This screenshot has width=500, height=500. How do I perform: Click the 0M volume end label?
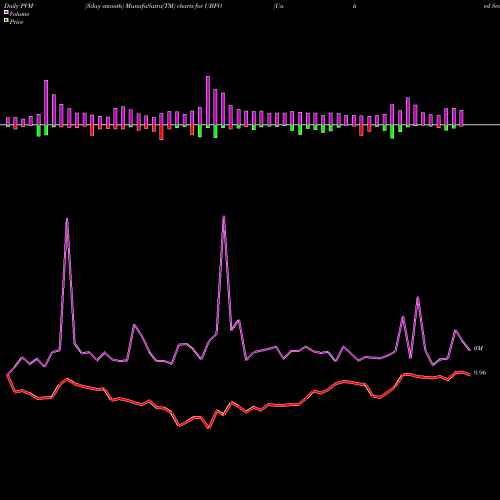point(478,348)
